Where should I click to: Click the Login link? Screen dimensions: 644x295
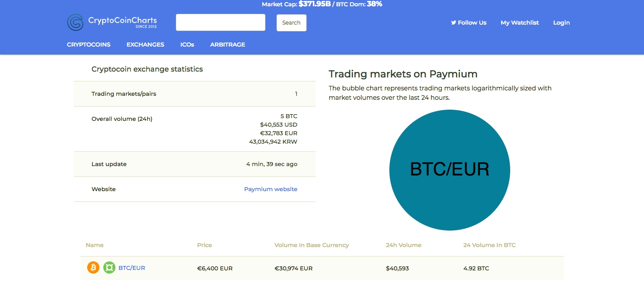561,22
